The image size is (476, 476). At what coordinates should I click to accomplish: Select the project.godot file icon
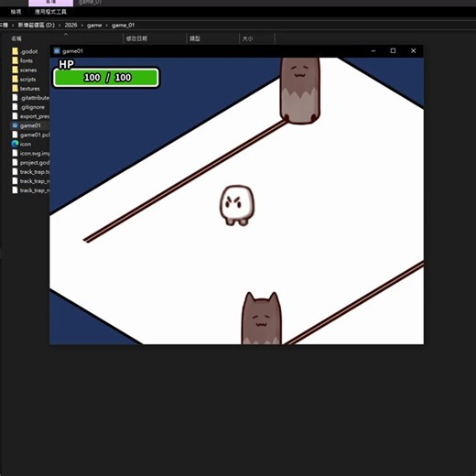click(15, 162)
